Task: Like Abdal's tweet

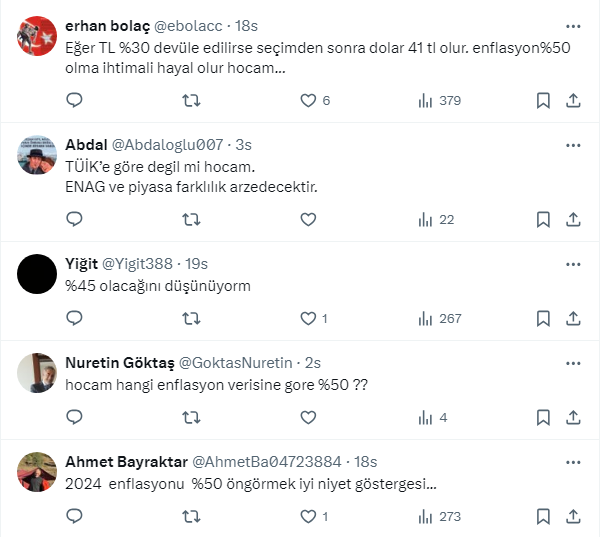Action: point(309,219)
